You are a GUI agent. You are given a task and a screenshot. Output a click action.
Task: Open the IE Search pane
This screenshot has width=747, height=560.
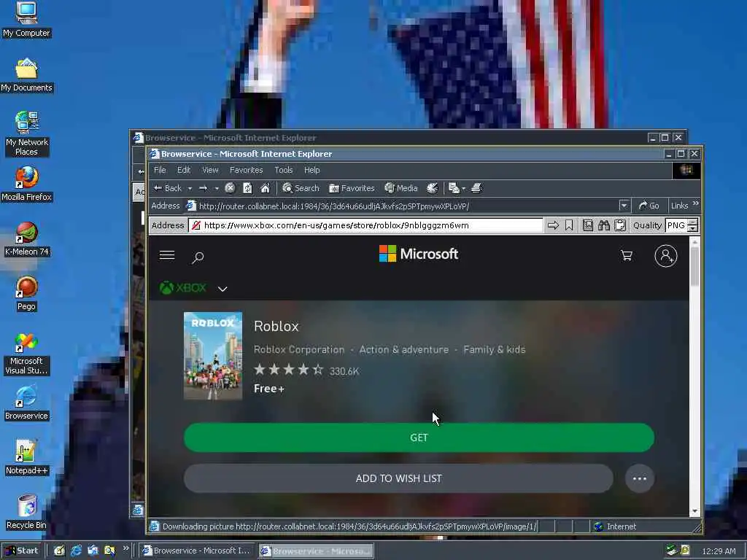click(301, 188)
